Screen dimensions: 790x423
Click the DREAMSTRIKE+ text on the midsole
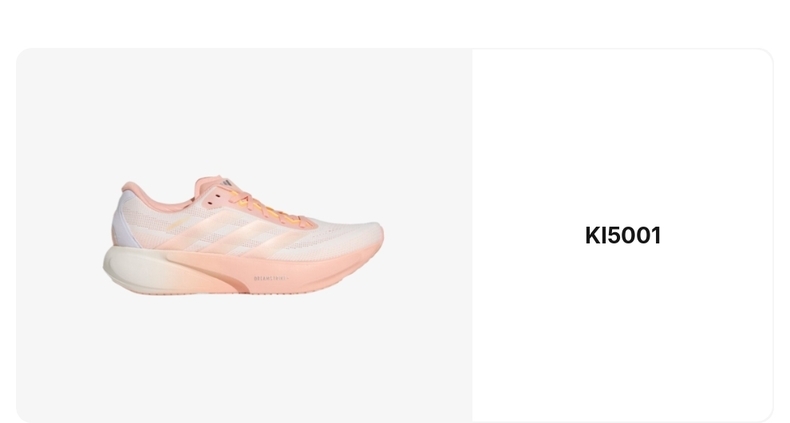(272, 278)
